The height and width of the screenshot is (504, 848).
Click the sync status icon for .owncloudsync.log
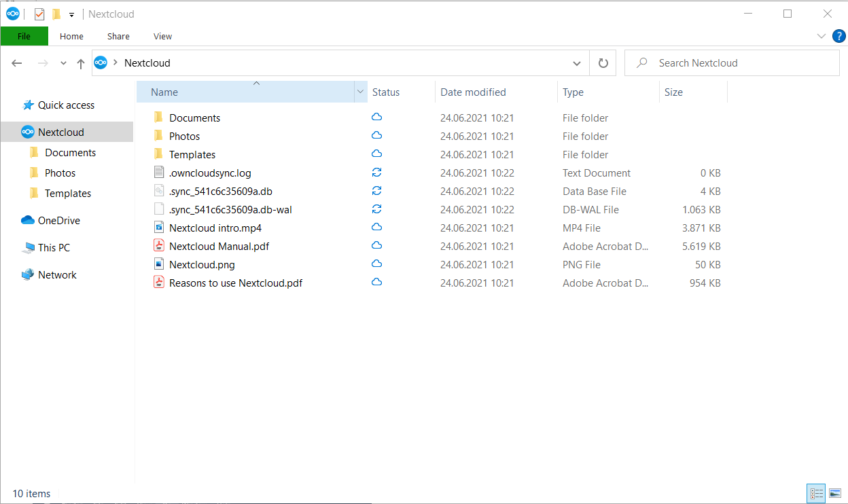point(376,173)
